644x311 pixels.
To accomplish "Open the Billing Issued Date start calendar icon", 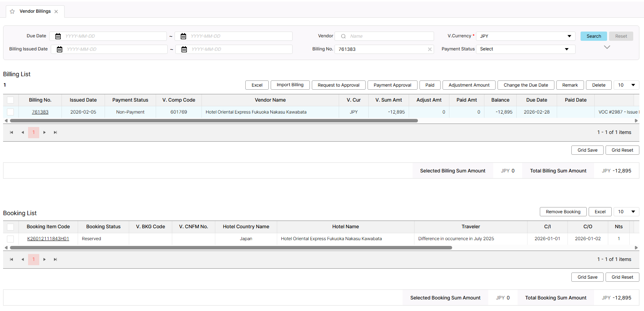I will click(x=60, y=49).
